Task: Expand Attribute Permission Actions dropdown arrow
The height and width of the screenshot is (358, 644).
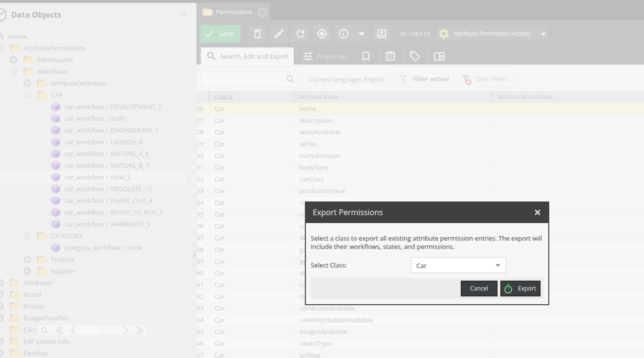Action: coord(543,34)
